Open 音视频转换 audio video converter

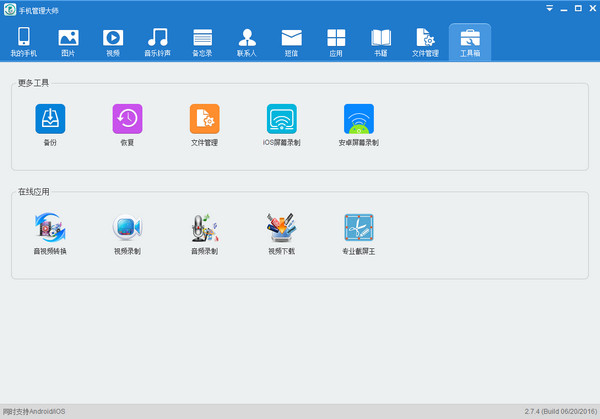pos(50,228)
